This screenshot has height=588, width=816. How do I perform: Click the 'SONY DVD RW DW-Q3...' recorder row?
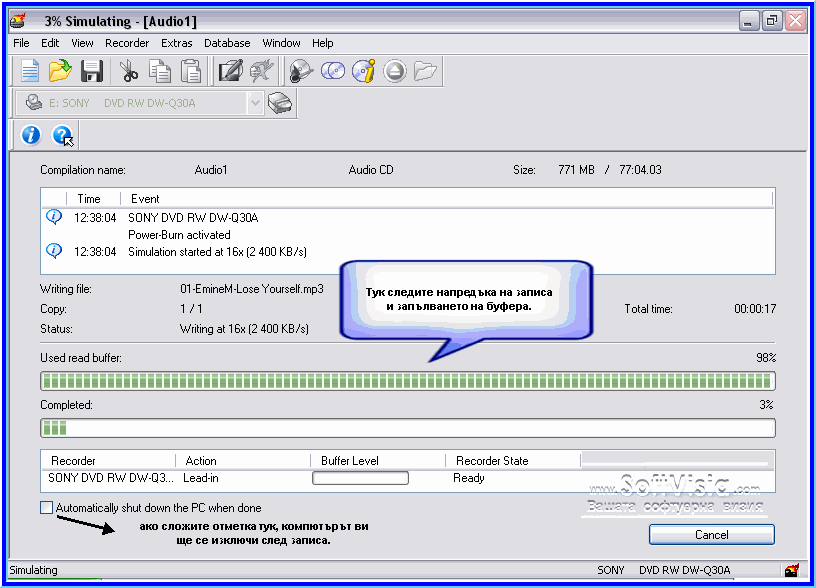tap(111, 478)
